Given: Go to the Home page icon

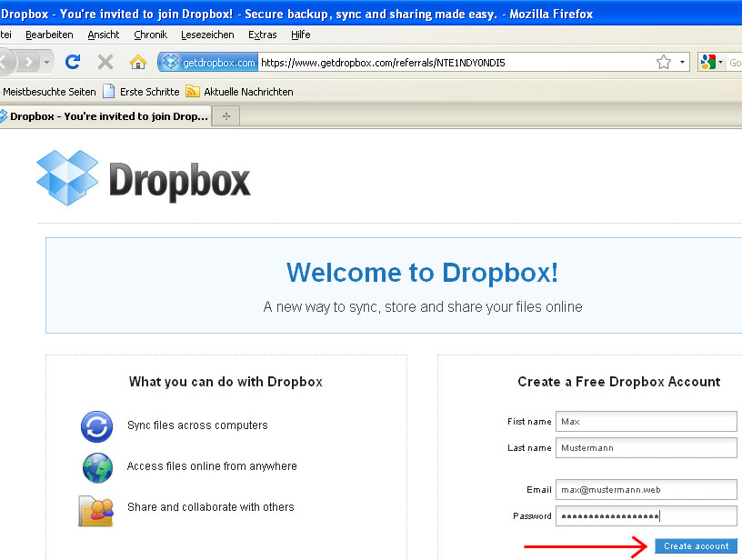Looking at the screenshot, I should (x=137, y=62).
